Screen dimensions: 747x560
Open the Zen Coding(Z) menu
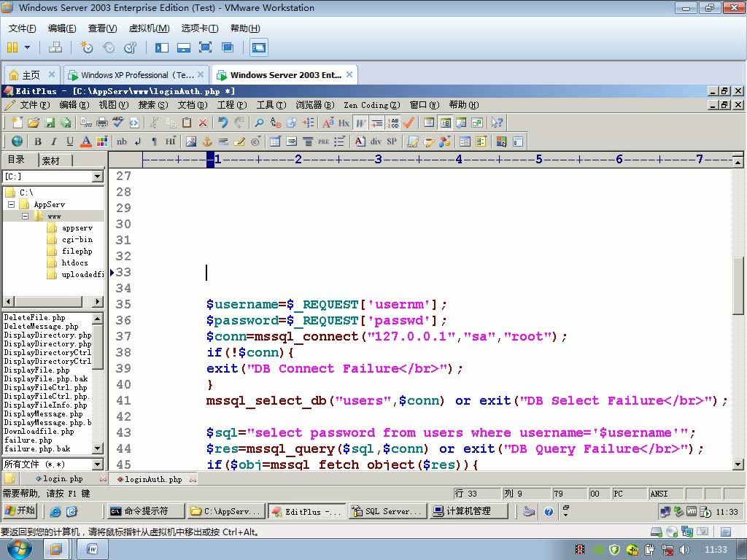coord(371,105)
